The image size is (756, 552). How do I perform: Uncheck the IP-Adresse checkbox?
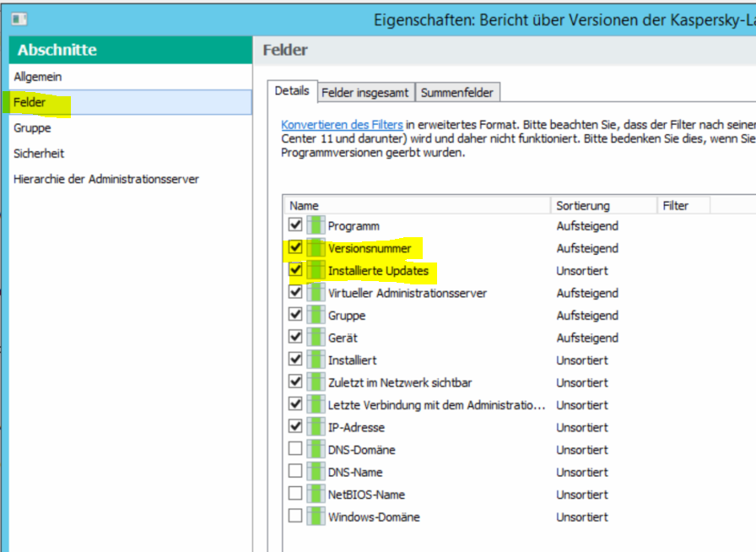(x=295, y=426)
